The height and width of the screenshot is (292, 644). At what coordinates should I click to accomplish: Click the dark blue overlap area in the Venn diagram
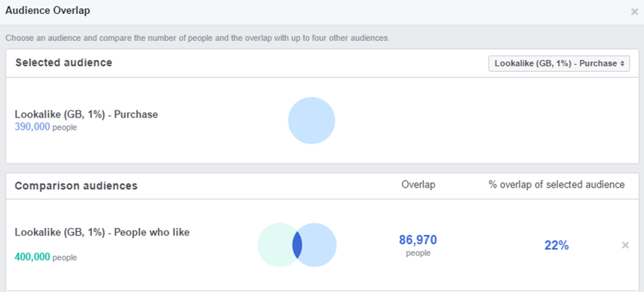point(298,245)
